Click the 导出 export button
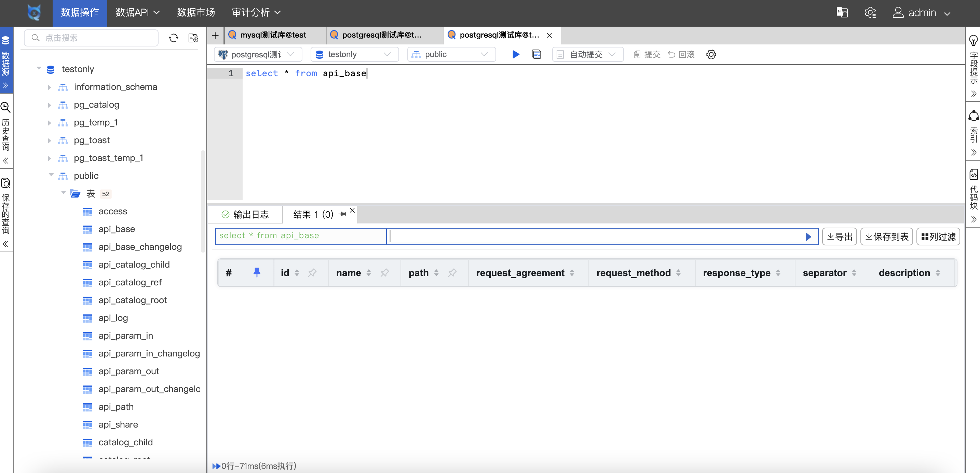Screen dimensions: 980x473 tap(839, 237)
